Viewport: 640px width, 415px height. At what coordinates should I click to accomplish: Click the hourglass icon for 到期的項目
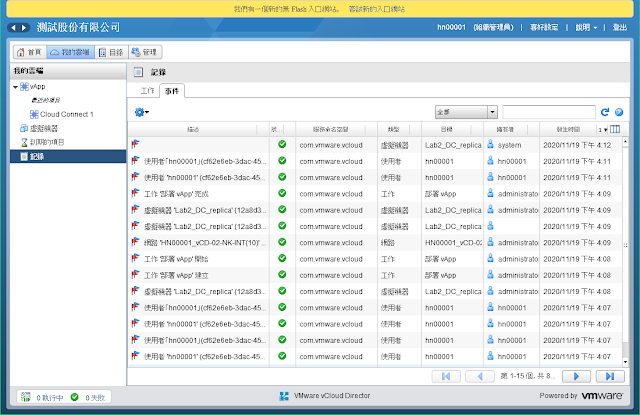24,142
